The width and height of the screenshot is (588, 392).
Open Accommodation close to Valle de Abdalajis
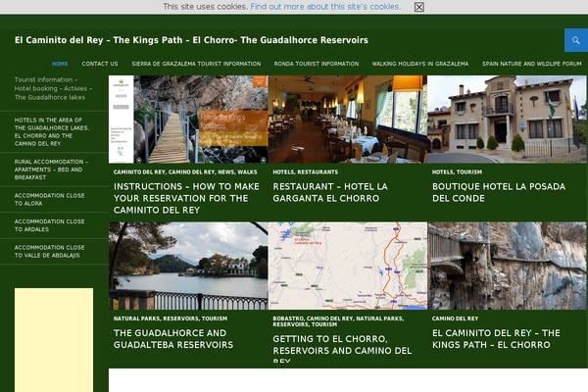(x=50, y=251)
